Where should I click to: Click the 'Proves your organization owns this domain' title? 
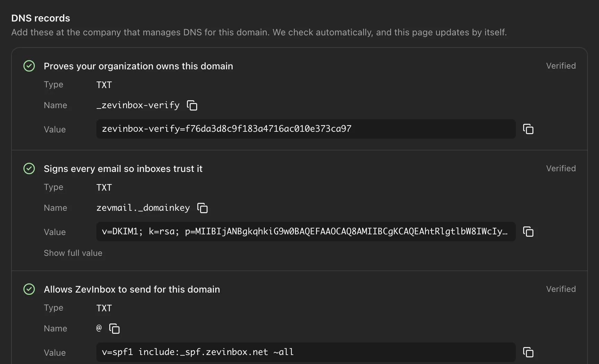(x=138, y=66)
